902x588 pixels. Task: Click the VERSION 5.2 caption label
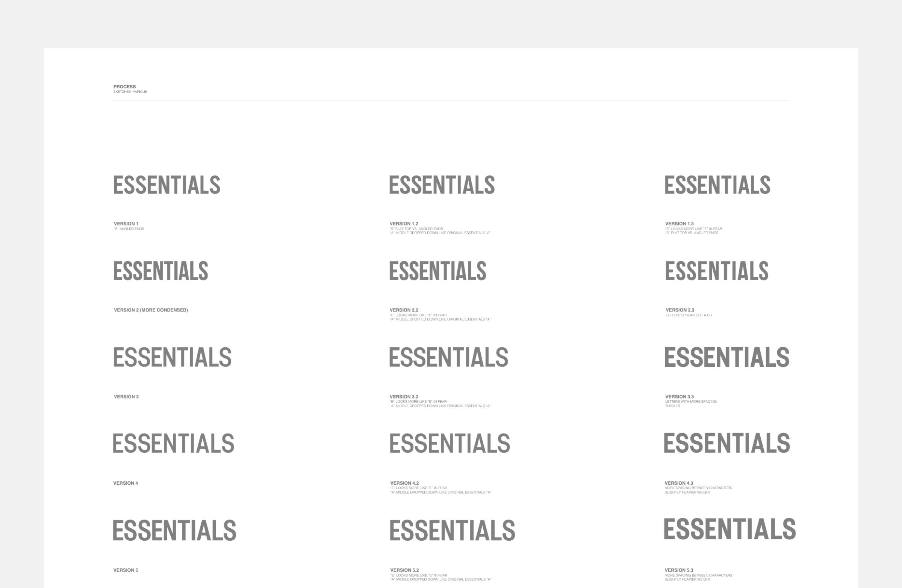pyautogui.click(x=405, y=570)
